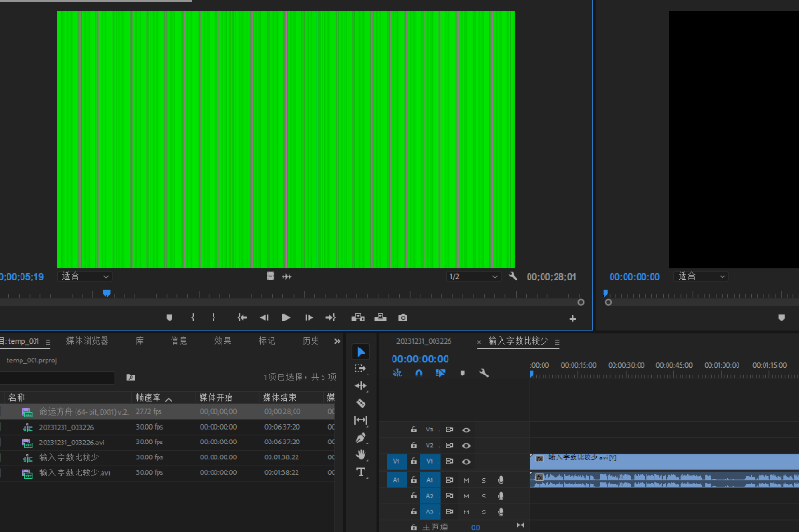Mute audio track A1

click(x=466, y=480)
